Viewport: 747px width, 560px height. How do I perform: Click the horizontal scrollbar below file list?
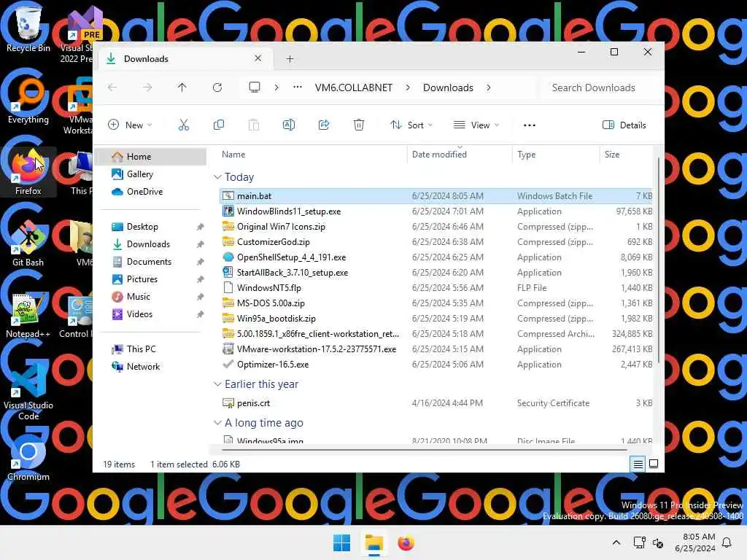point(424,449)
